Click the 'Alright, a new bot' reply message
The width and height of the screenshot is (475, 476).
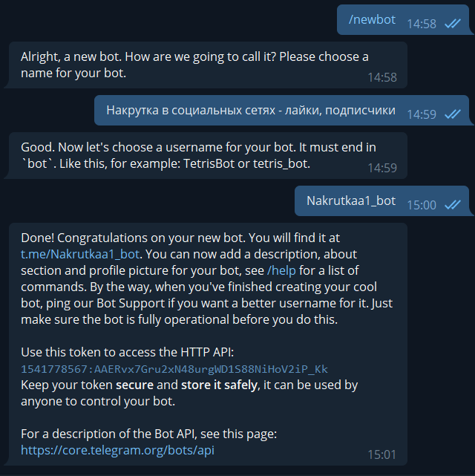[208, 65]
